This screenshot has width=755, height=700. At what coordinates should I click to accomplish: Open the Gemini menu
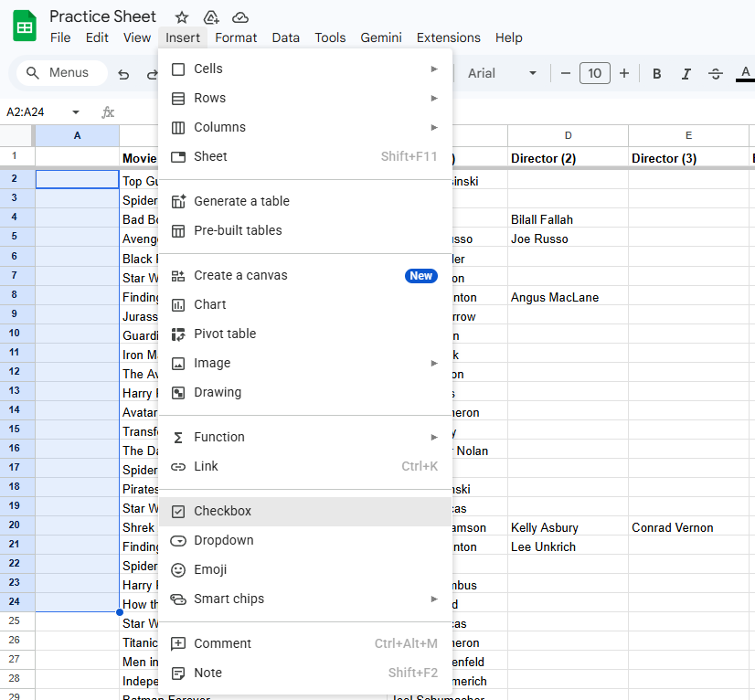pos(381,37)
